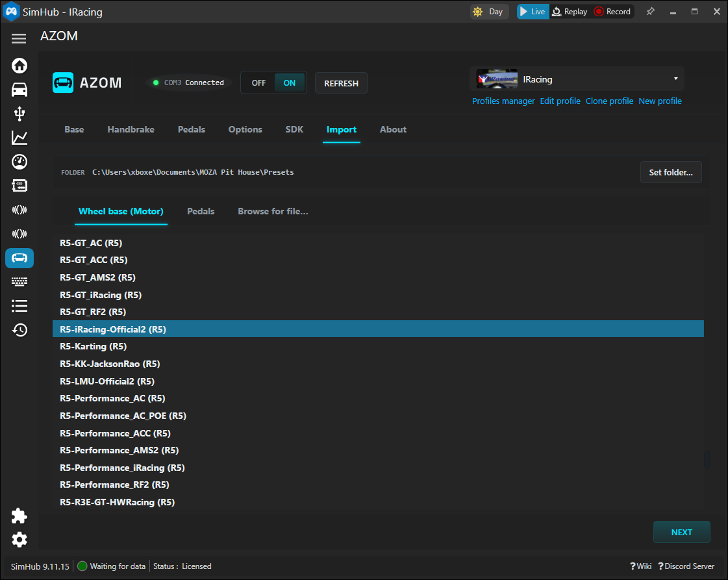728x580 pixels.
Task: Select preset R5-Performance_iRacing (R5)
Action: pyautogui.click(x=378, y=468)
